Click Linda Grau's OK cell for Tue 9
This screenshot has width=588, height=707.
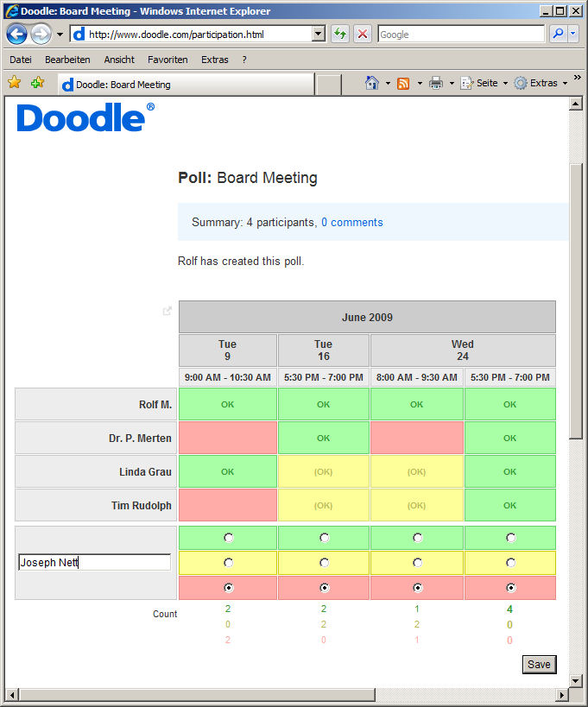228,471
